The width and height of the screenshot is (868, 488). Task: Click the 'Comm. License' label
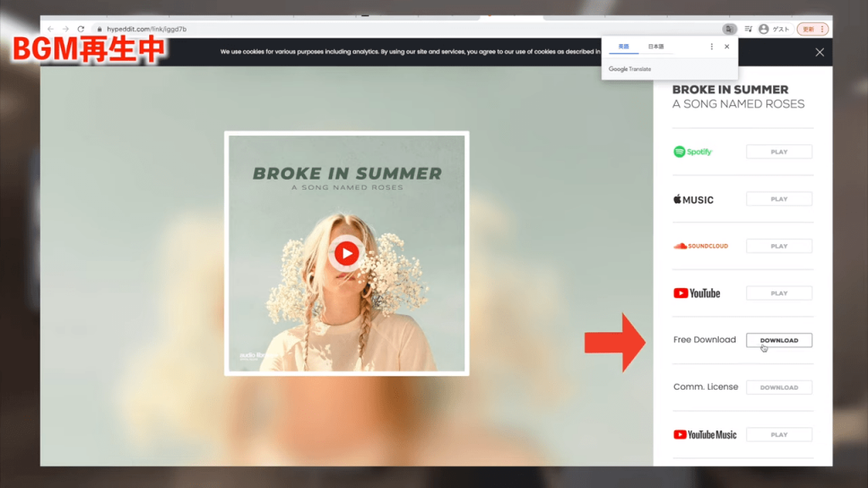tap(706, 386)
